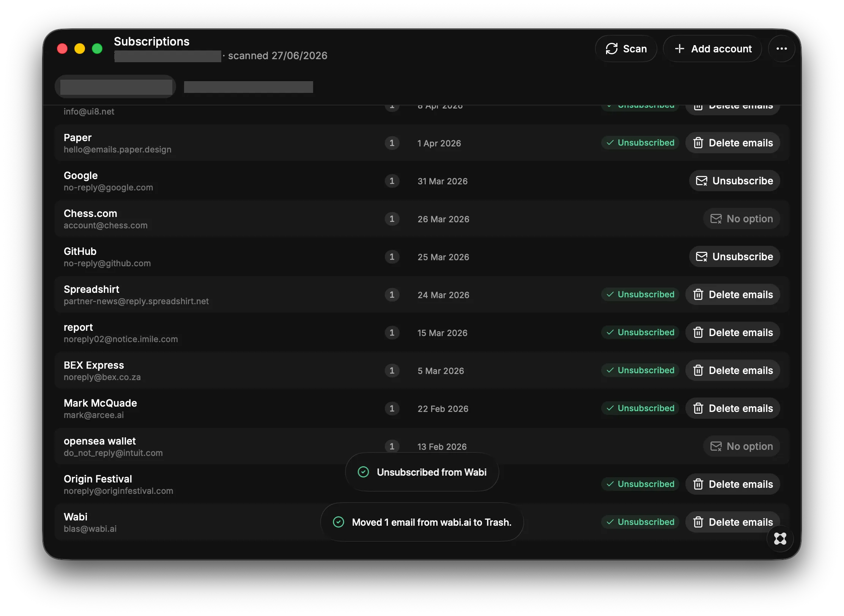Screen dimensions: 844x616
Task: Select the Spreadshirt subscription name
Action: pyautogui.click(x=91, y=289)
